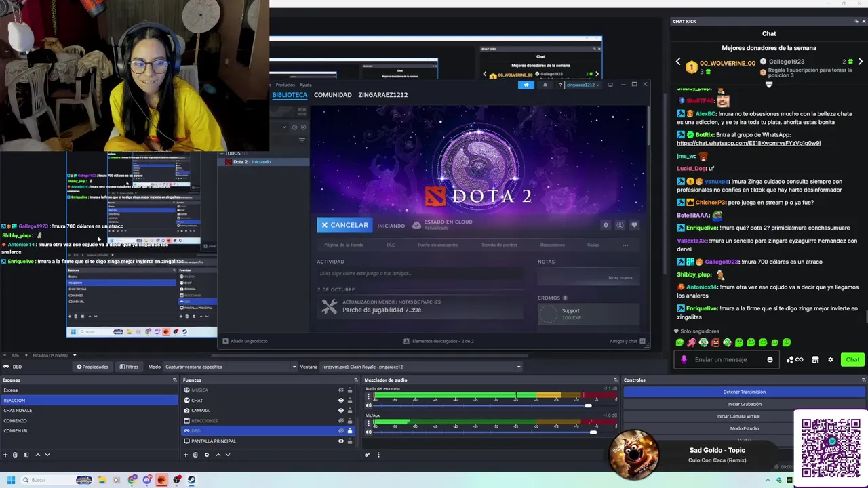Unlock the DBD source
The width and height of the screenshot is (868, 488).
(350, 431)
